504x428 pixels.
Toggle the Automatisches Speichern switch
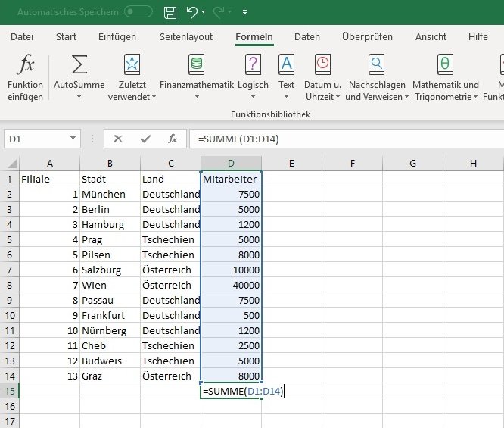[138, 12]
